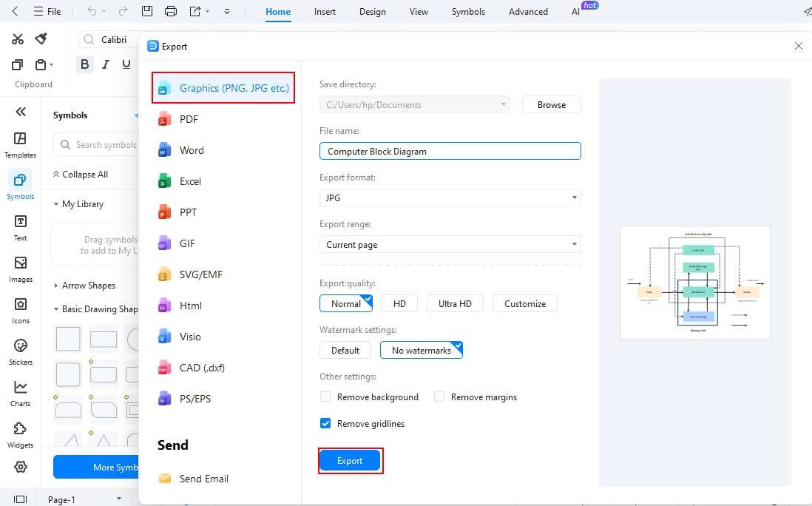This screenshot has width=812, height=506.
Task: Switch to the Design tab
Action: (372, 11)
